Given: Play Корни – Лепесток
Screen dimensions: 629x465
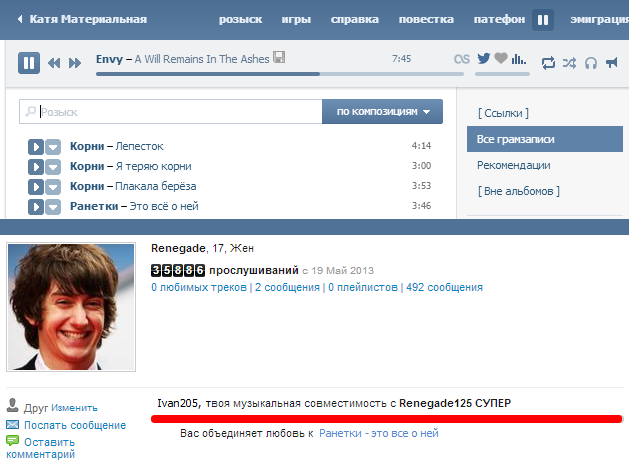Looking at the screenshot, I should [36, 147].
